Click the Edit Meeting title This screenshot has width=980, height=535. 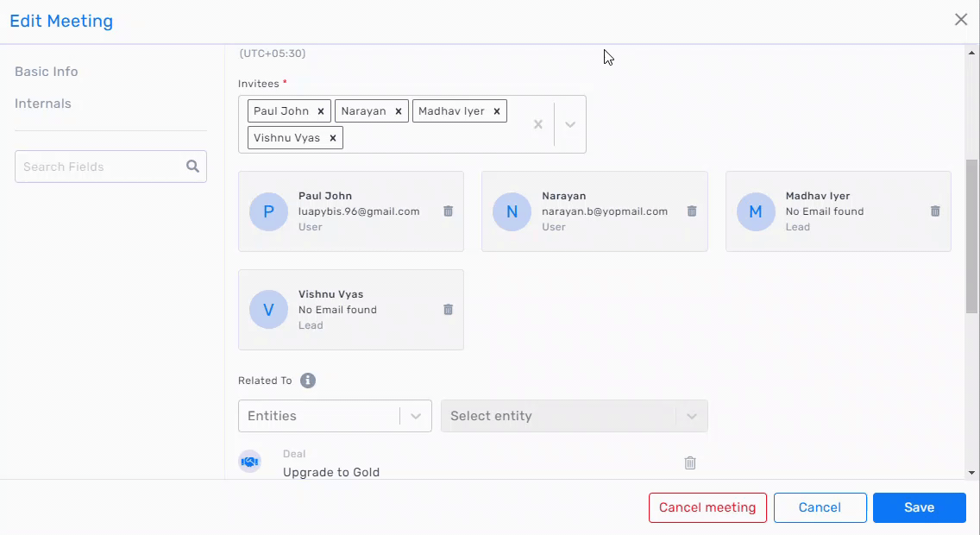click(x=61, y=22)
